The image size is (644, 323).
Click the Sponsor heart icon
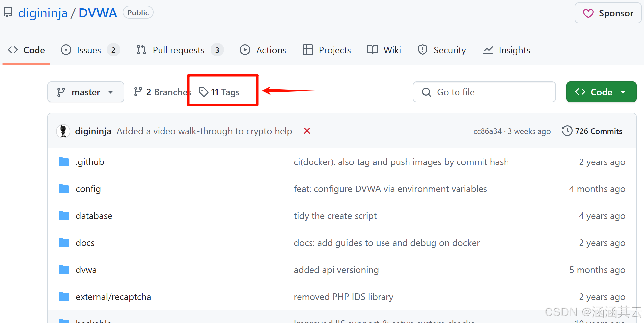click(588, 13)
